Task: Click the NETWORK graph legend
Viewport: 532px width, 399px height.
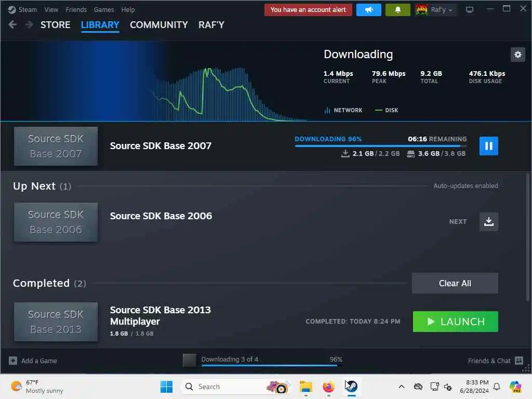Action: tap(343, 110)
